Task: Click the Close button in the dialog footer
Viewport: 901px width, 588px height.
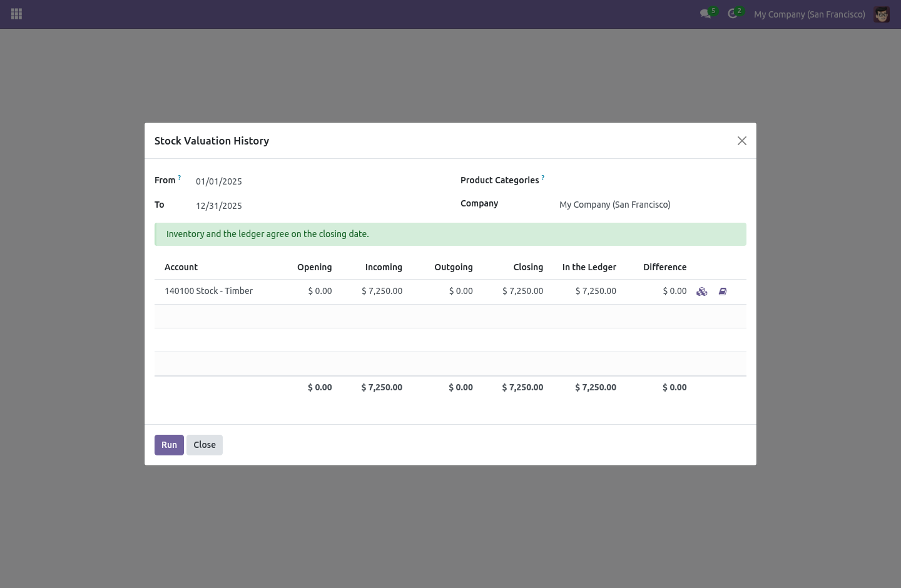Action: (205, 445)
